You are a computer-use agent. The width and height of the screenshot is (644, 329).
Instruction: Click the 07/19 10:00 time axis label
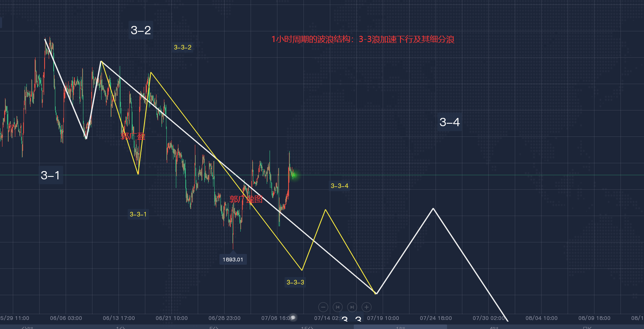point(383,318)
